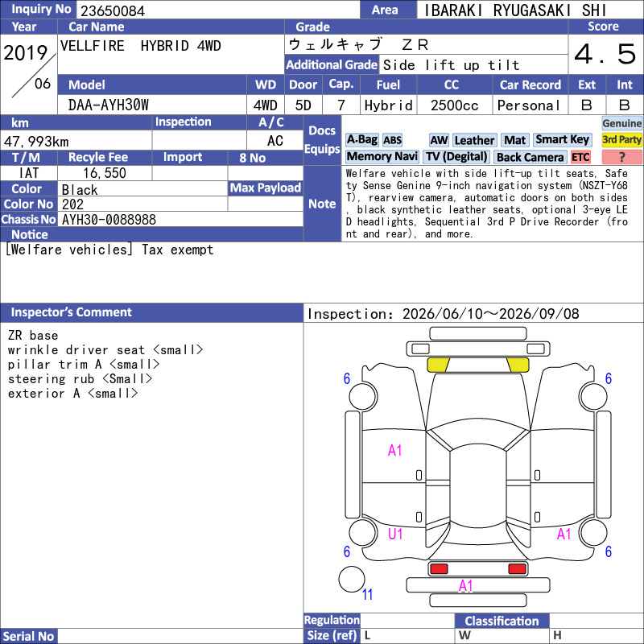The height and width of the screenshot is (644, 644).
Task: Click the TV (Degital) badge
Action: point(456,156)
